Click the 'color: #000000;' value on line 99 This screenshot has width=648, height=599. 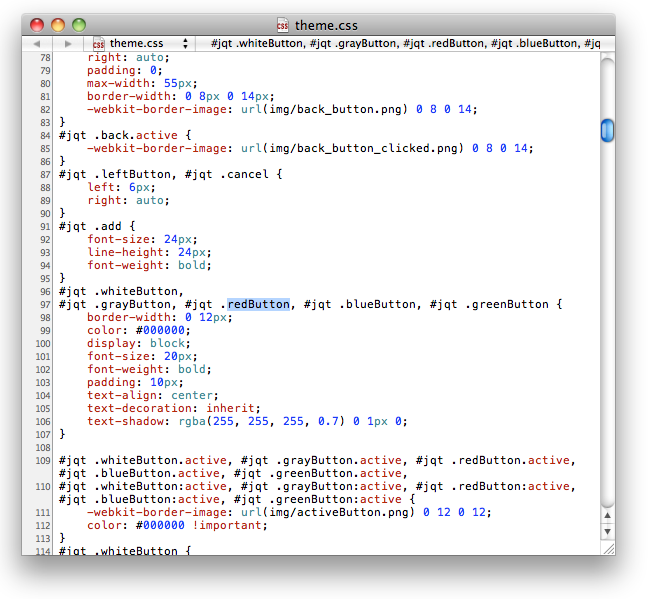[138, 331]
